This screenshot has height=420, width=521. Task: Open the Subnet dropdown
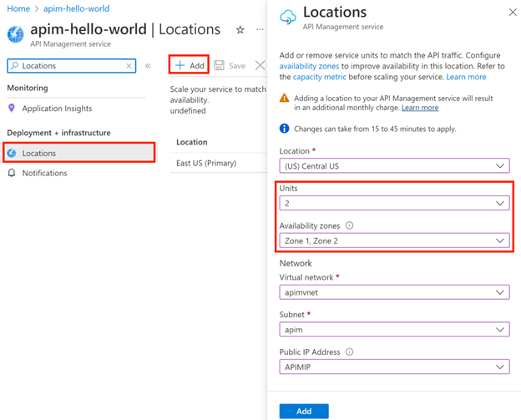click(394, 329)
